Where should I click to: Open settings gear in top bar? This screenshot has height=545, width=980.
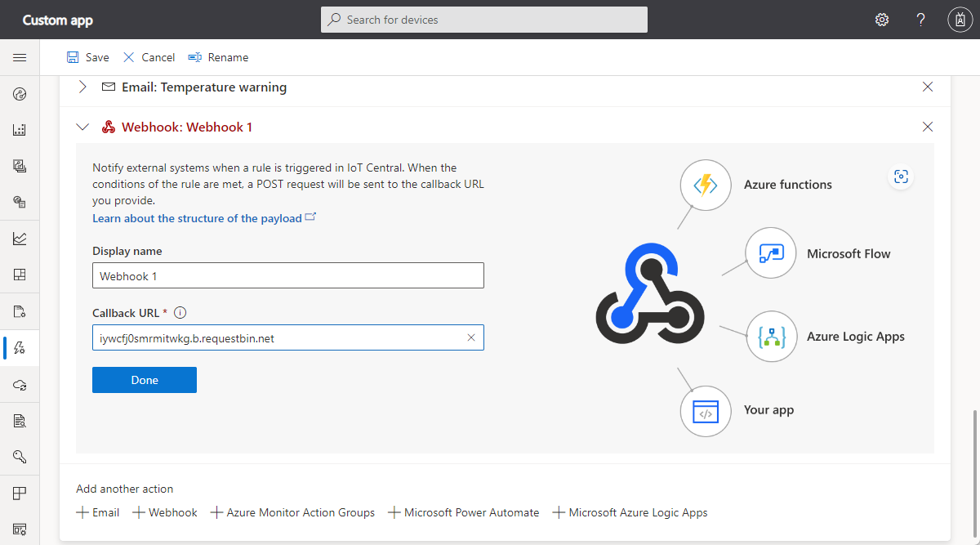[x=882, y=20]
